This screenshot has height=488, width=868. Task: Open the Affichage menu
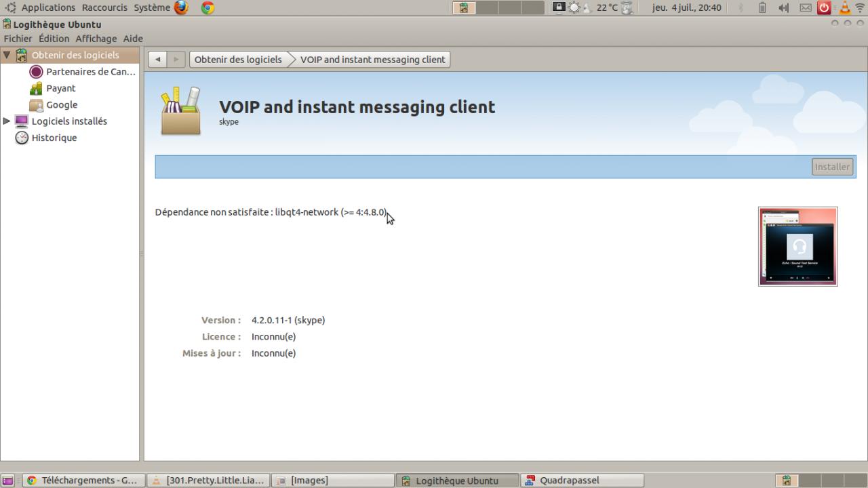point(96,39)
